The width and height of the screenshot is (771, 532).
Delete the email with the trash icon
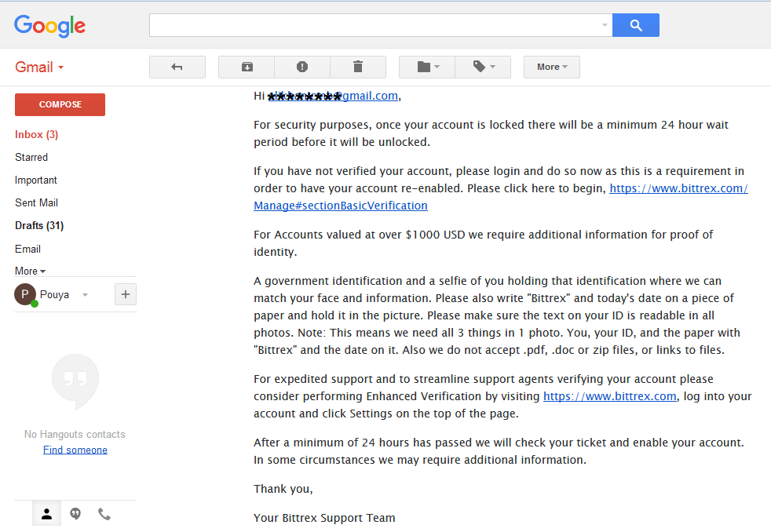358,67
